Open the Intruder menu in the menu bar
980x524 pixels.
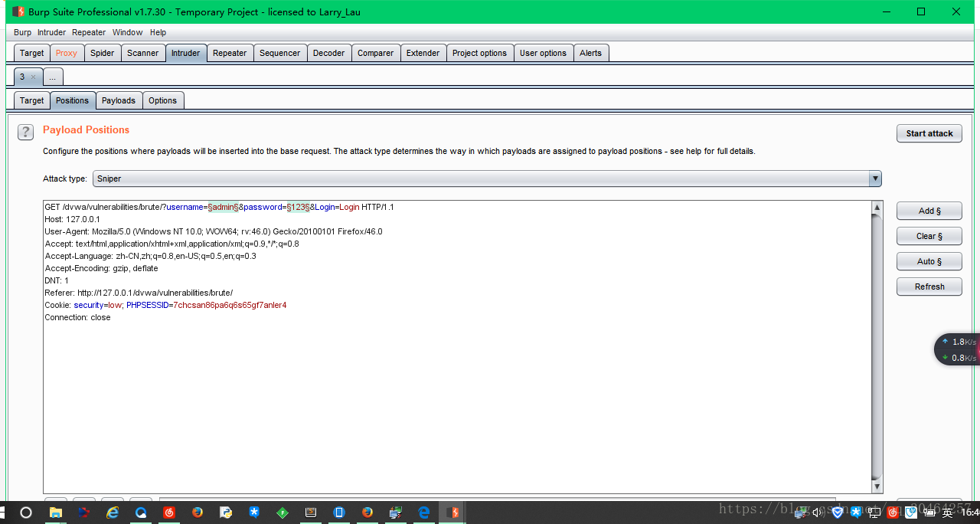click(x=51, y=32)
